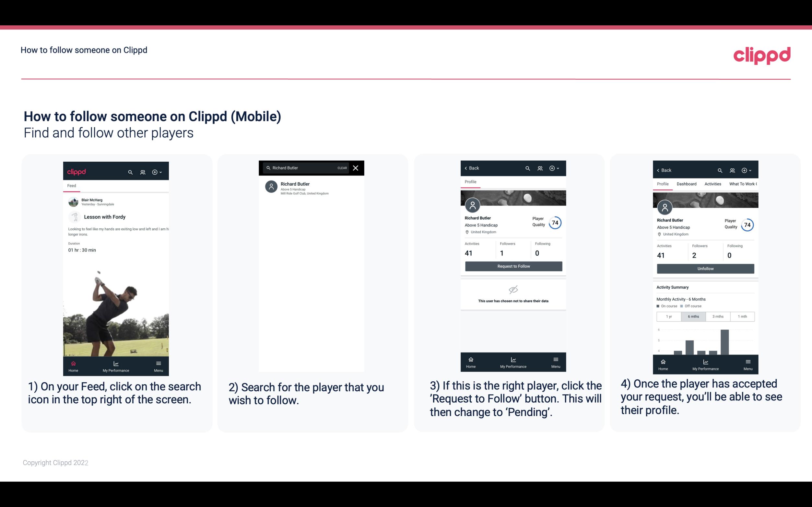
Task: Click the Back arrow on Richard Butler profile
Action: (x=467, y=167)
